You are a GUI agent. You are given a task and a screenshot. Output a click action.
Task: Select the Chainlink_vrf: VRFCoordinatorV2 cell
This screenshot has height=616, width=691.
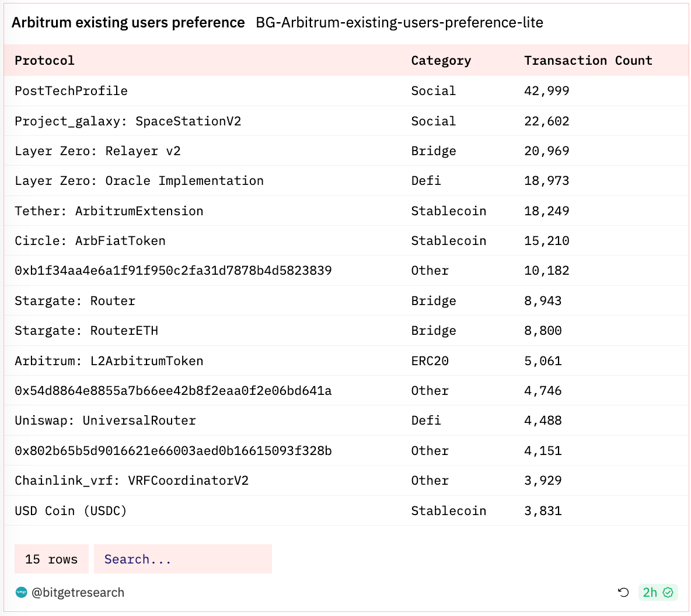(131, 481)
